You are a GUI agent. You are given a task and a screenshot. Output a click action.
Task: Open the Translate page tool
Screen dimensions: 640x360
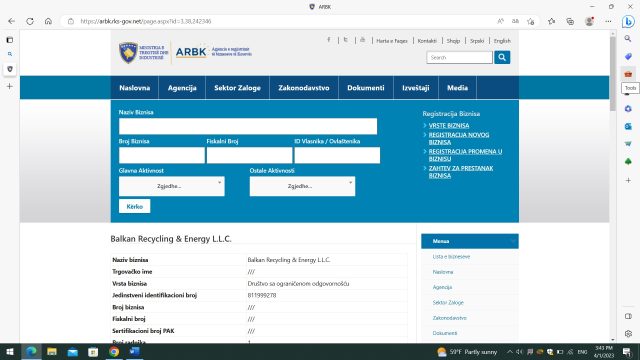coord(516,21)
